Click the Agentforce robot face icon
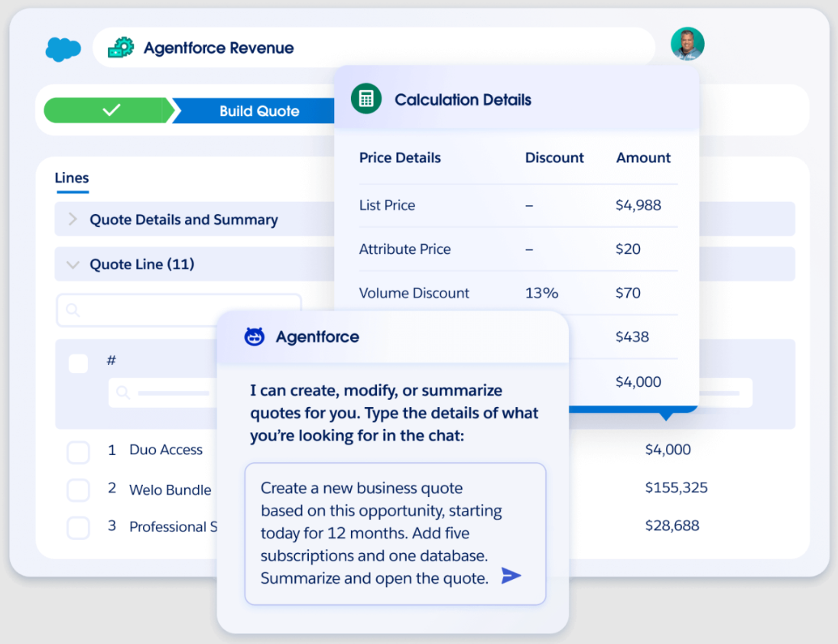 pos(255,337)
